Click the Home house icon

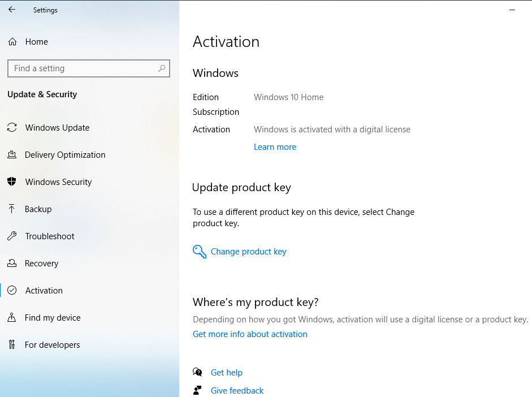click(x=12, y=42)
